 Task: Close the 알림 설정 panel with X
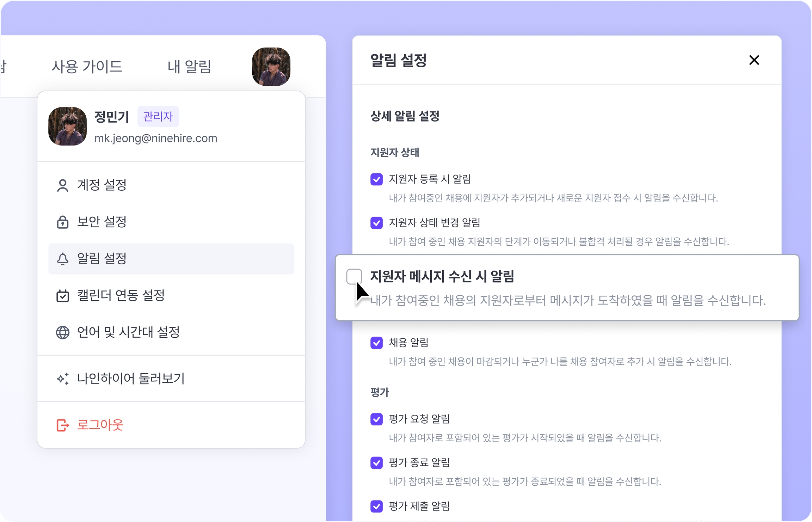754,60
